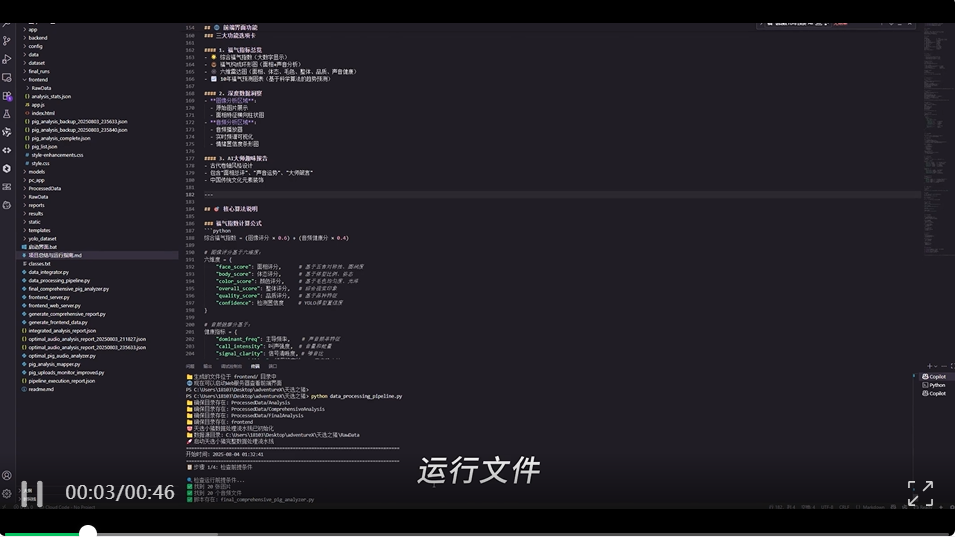Click the hexagon icon in activity bar

coord(7,168)
